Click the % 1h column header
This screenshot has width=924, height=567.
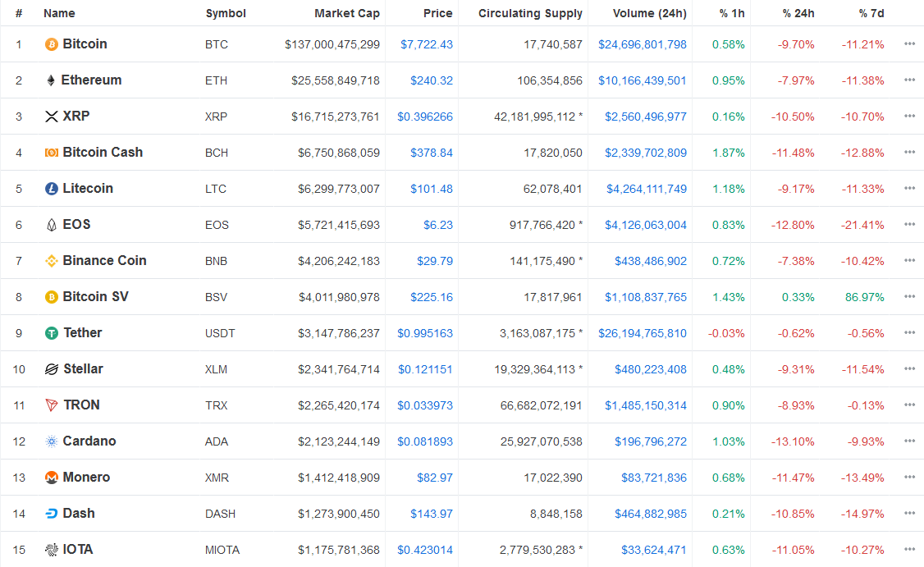coord(732,13)
